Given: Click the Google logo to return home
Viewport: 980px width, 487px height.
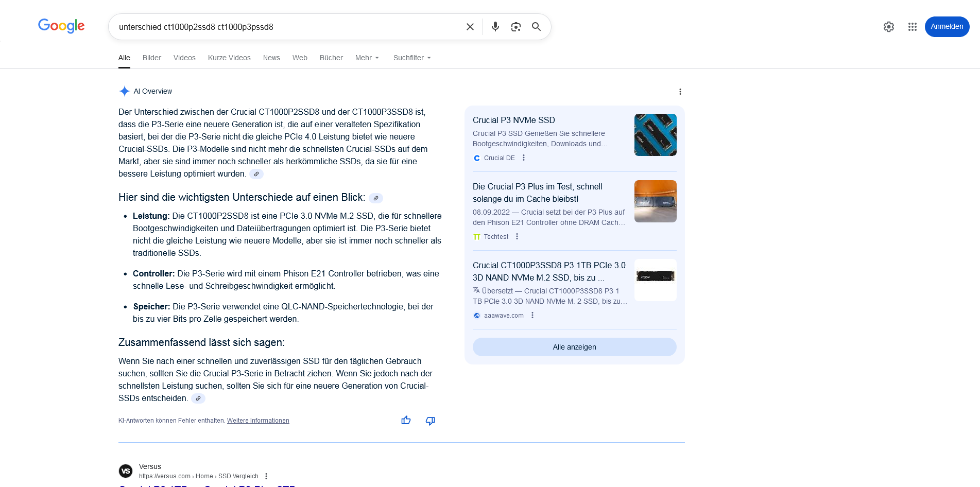Looking at the screenshot, I should [x=61, y=26].
